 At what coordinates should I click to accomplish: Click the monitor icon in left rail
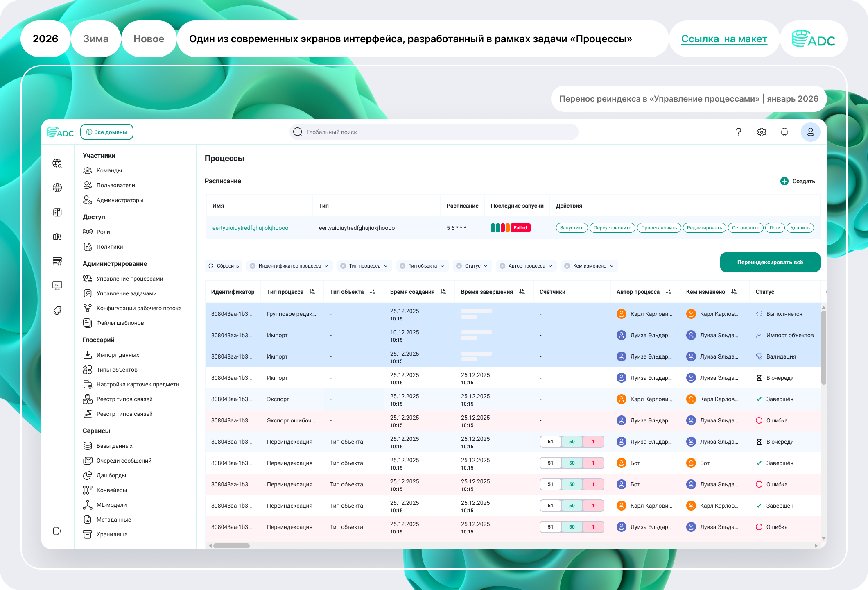(57, 286)
